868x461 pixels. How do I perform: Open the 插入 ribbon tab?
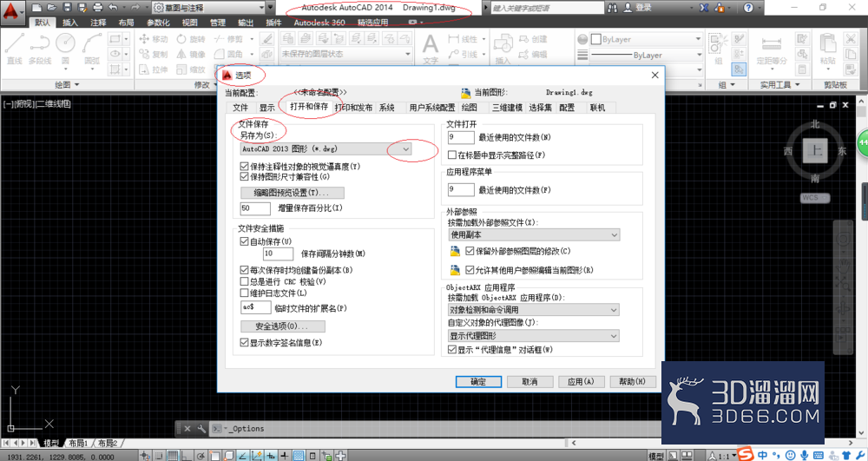69,22
